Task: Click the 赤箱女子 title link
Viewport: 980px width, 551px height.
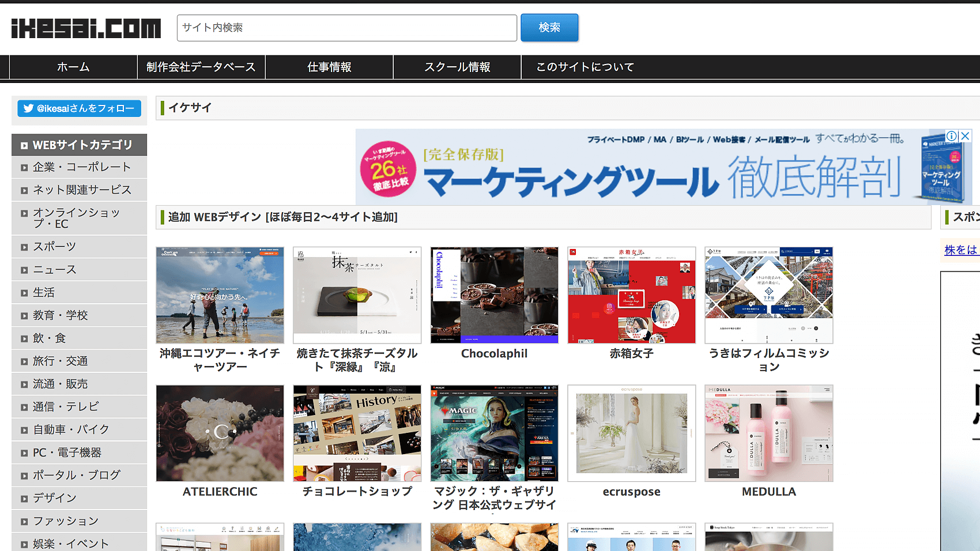Action: pyautogui.click(x=632, y=353)
